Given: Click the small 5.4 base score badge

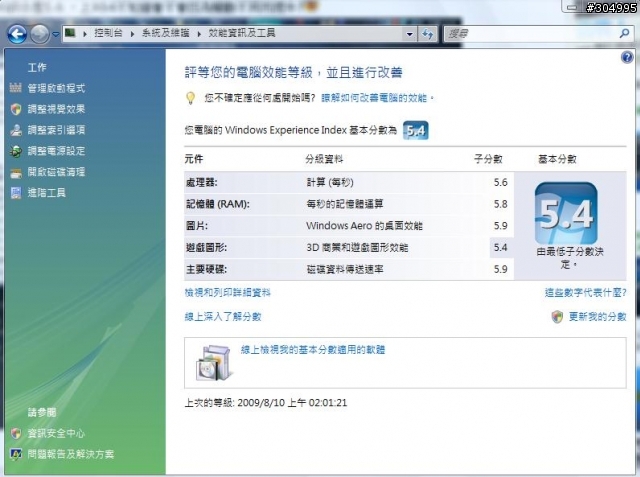Looking at the screenshot, I should (416, 131).
